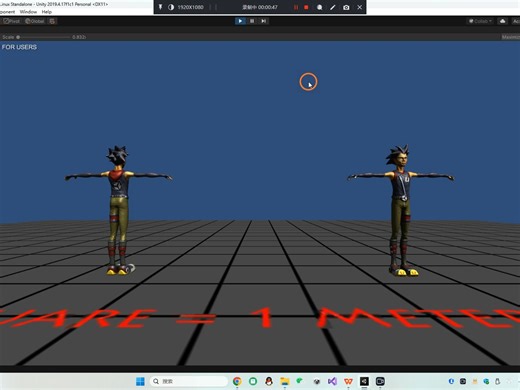The width and height of the screenshot is (520, 390).
Task: Click the recorder camera screenshot icon
Action: (x=346, y=7)
